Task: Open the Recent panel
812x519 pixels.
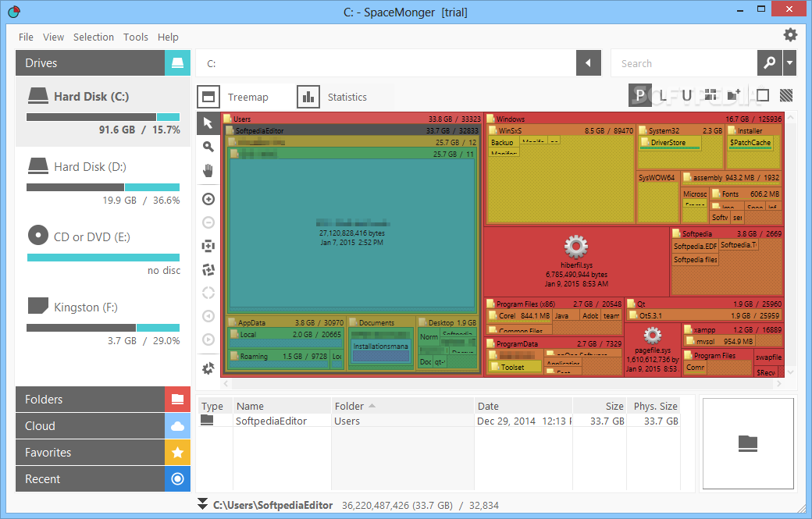Action: (x=90, y=479)
